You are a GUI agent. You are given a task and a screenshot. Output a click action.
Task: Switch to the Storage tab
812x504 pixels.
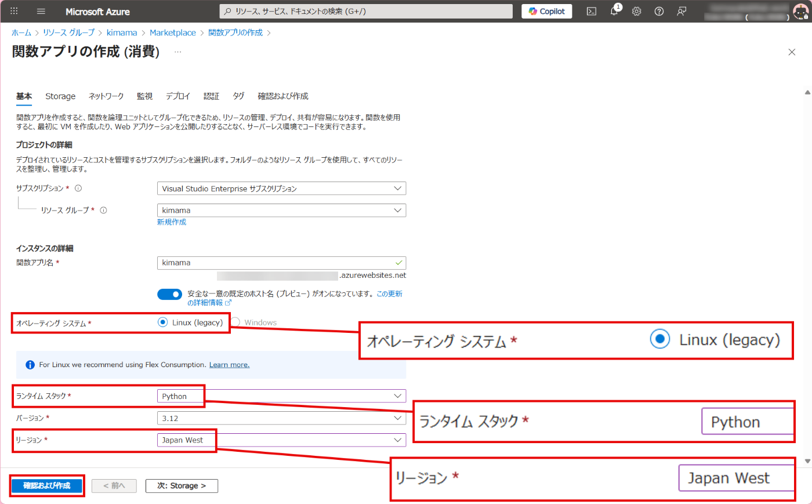60,96
